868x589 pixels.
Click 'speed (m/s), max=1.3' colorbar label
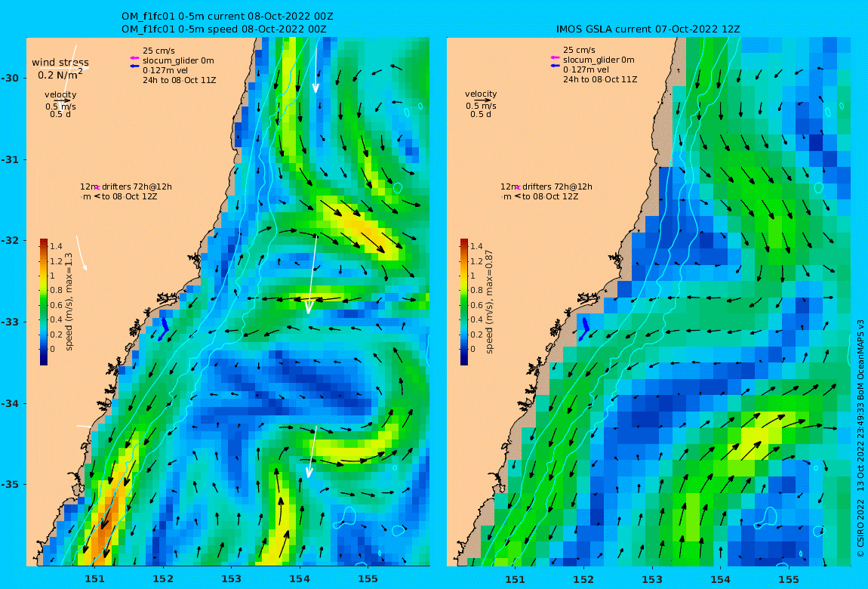69,302
